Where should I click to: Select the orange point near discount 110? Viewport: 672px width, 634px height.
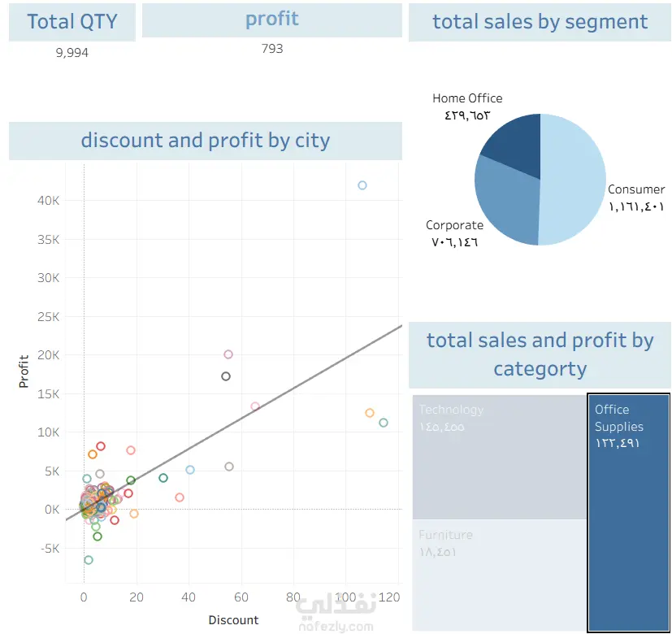pos(370,412)
